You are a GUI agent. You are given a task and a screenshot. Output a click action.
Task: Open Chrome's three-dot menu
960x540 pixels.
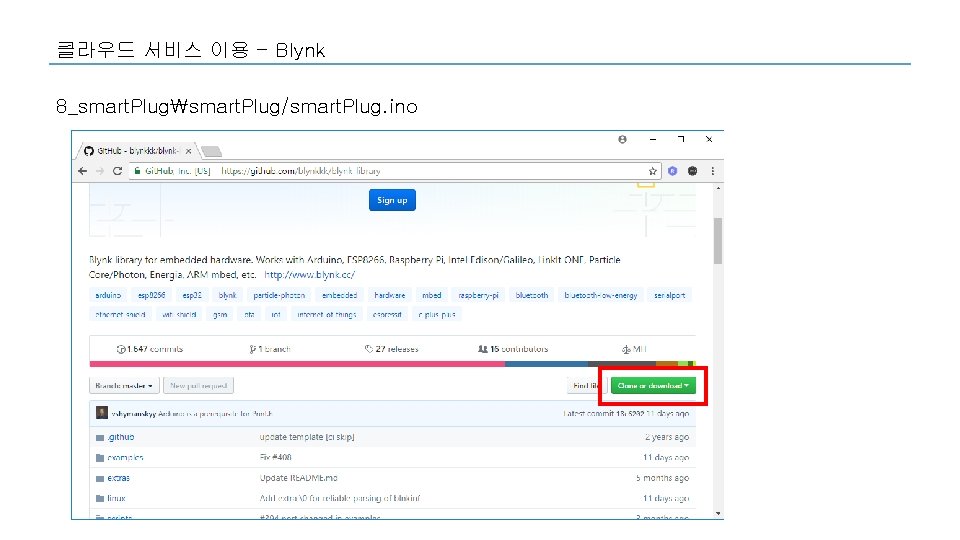tap(713, 171)
